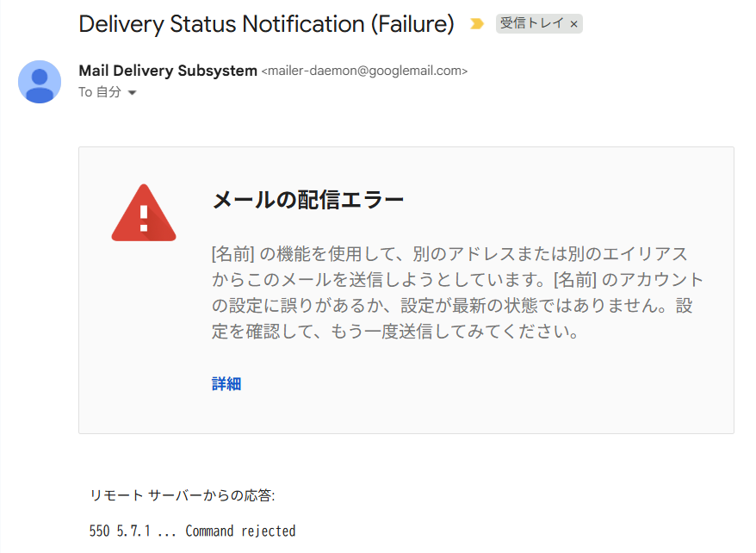Open the 受信トレイ label chip
756x553 pixels.
tap(530, 24)
